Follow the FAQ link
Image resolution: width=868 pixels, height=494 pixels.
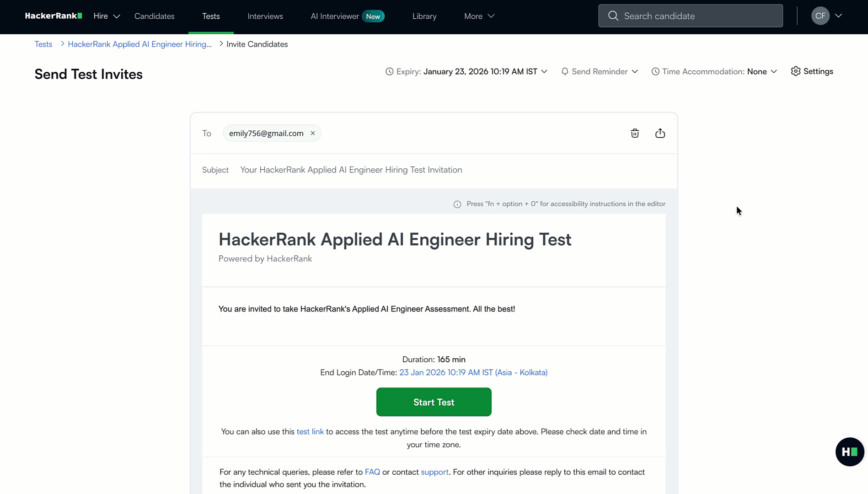click(x=372, y=472)
